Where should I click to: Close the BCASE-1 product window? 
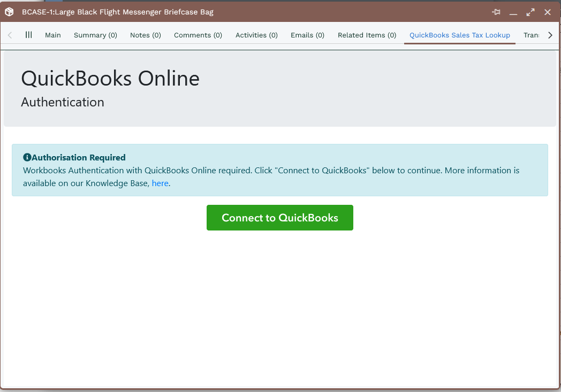pyautogui.click(x=547, y=12)
